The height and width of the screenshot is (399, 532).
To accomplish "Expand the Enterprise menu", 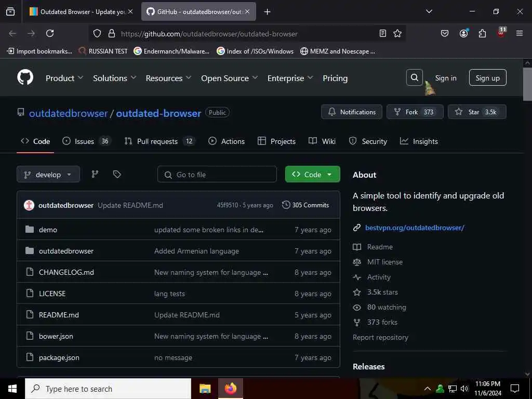I will pyautogui.click(x=290, y=78).
